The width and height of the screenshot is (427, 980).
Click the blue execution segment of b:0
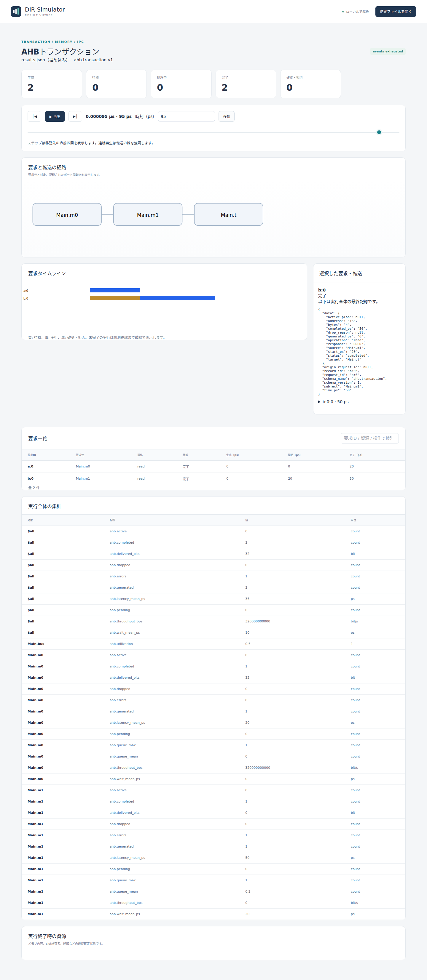coord(178,298)
